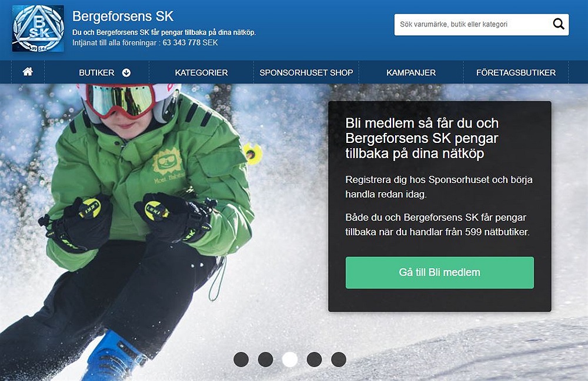Select the second carousel slide dot

tap(266, 359)
